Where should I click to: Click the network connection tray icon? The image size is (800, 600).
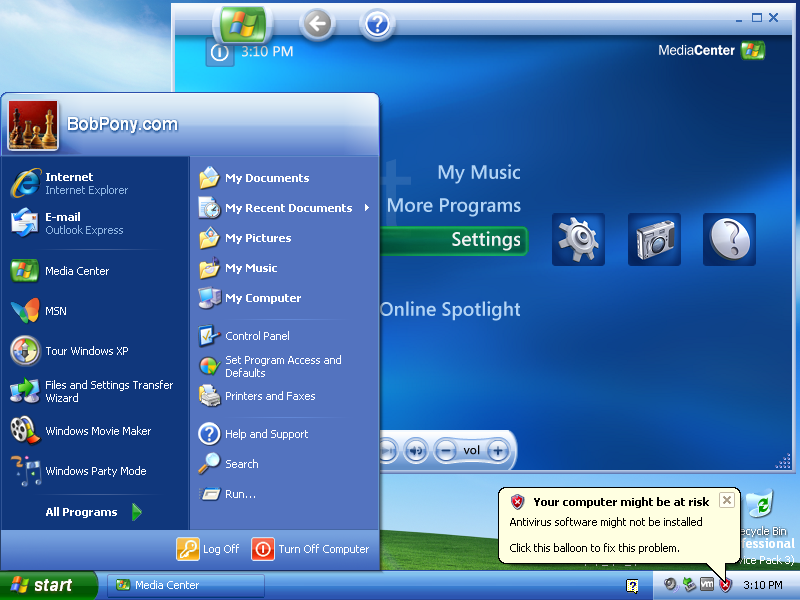[x=689, y=585]
